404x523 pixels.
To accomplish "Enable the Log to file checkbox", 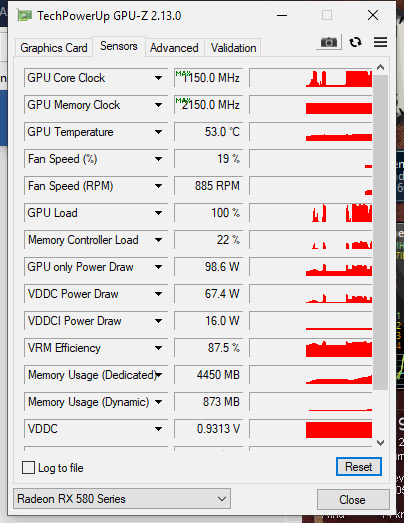I will pyautogui.click(x=28, y=468).
